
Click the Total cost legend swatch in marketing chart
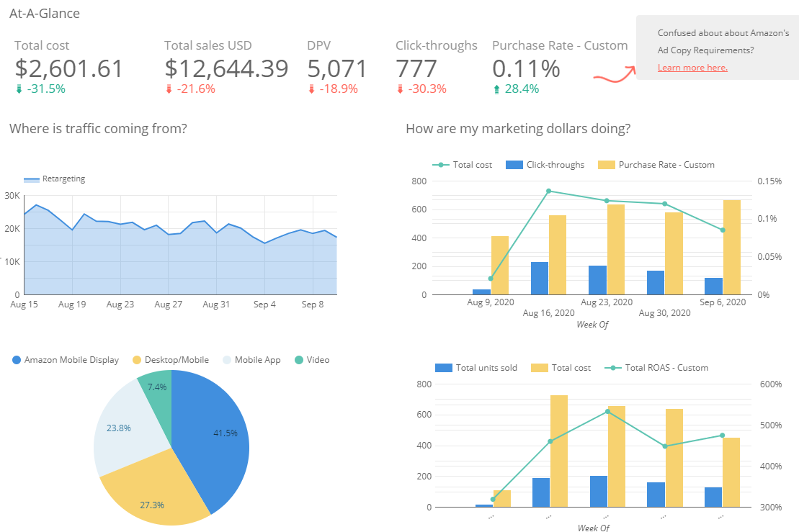click(x=440, y=165)
